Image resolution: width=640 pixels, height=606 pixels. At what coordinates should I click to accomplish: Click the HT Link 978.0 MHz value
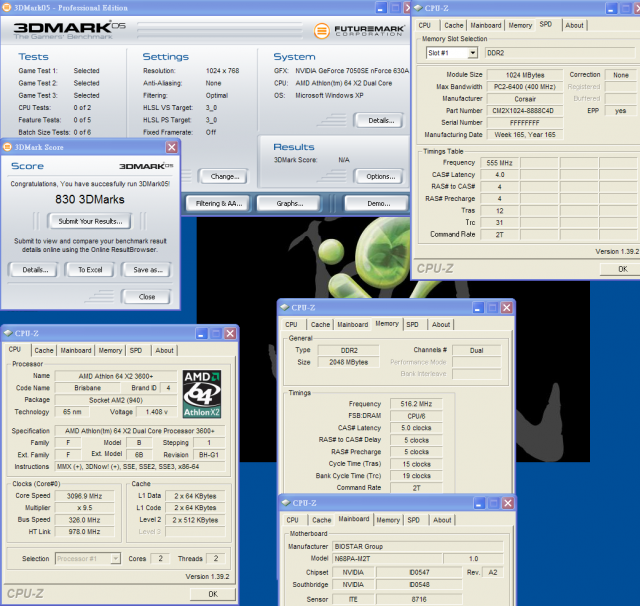click(x=84, y=532)
